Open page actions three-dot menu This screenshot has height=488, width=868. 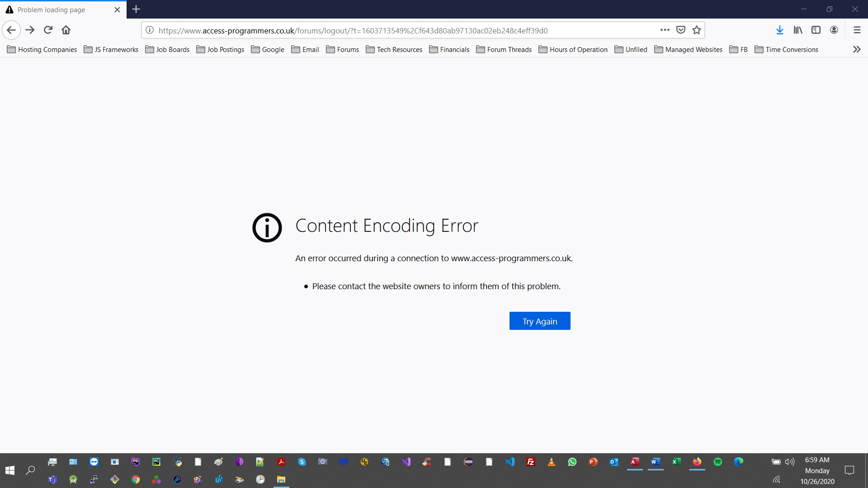(665, 30)
